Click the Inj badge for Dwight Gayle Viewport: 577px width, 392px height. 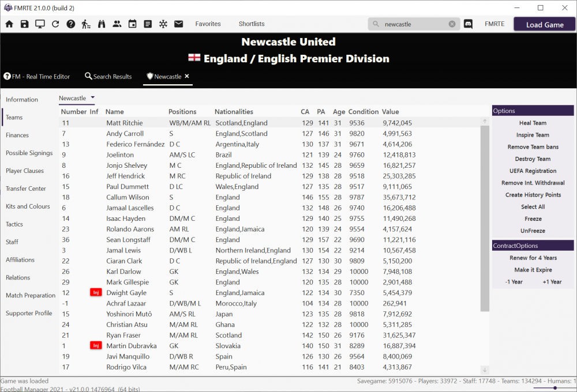(96, 293)
